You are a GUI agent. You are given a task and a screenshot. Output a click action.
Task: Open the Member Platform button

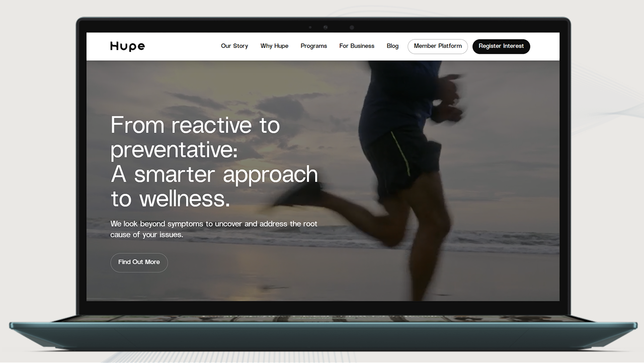coord(437,46)
